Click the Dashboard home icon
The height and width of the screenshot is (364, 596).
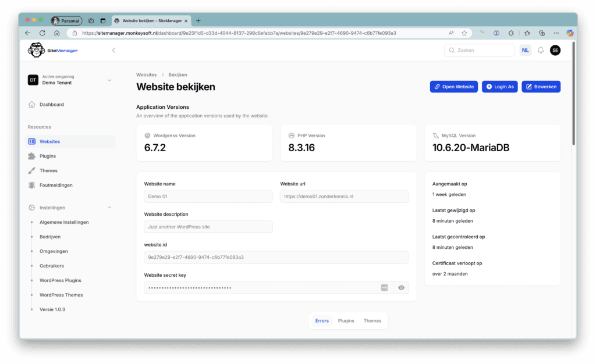(32, 105)
